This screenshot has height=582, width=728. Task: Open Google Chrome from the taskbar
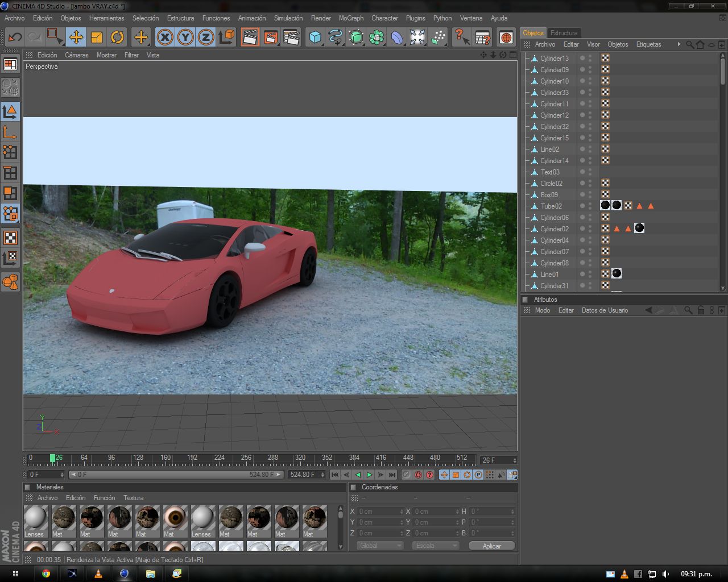click(x=46, y=573)
